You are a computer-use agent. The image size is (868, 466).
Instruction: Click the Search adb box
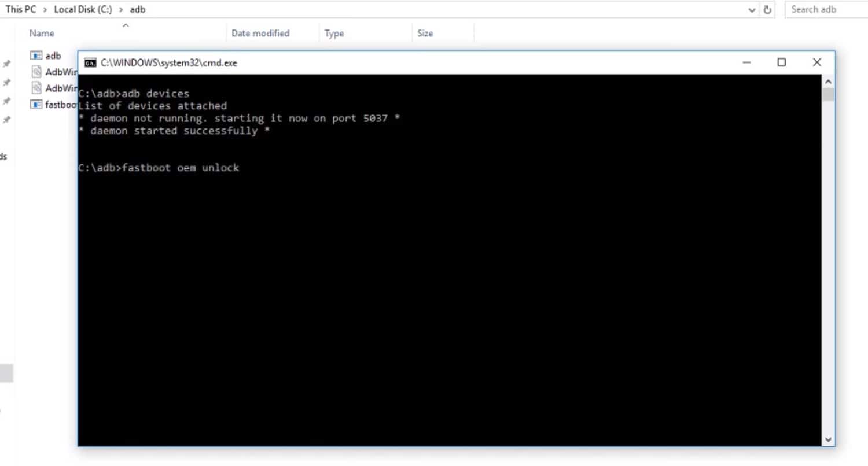click(825, 10)
